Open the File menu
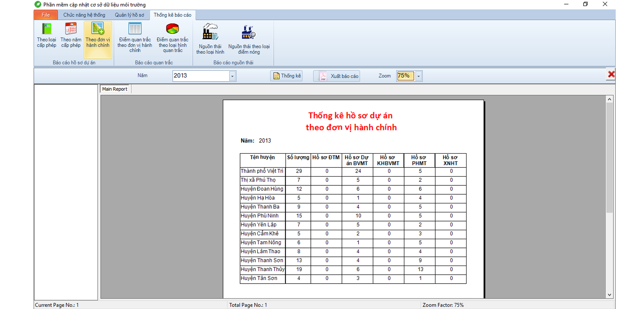The height and width of the screenshot is (309, 644). (x=46, y=15)
